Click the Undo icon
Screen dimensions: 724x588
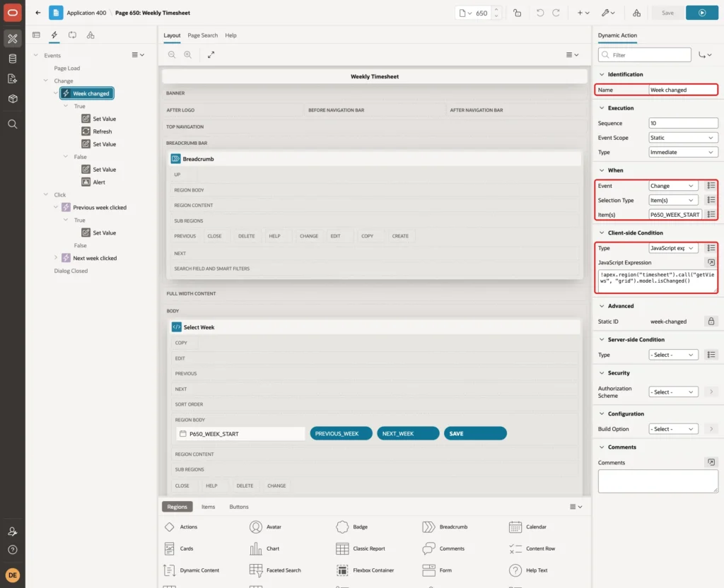(x=539, y=13)
